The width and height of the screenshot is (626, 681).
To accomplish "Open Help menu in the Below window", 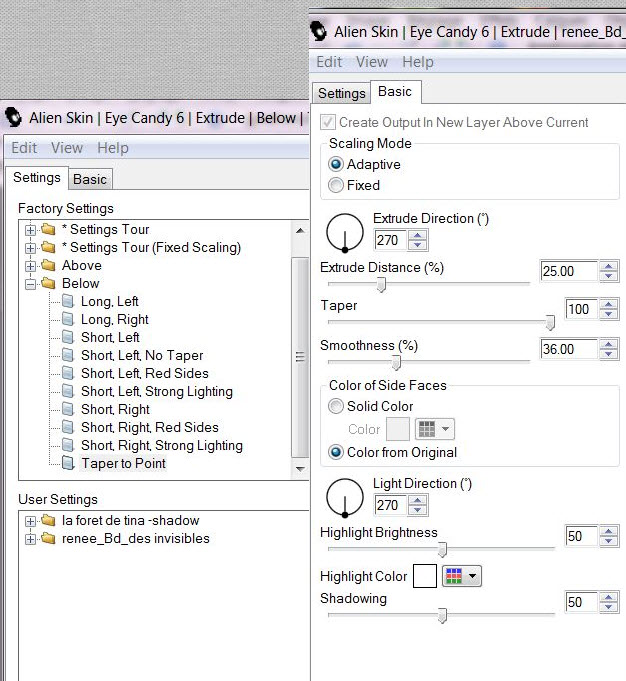I will 113,148.
